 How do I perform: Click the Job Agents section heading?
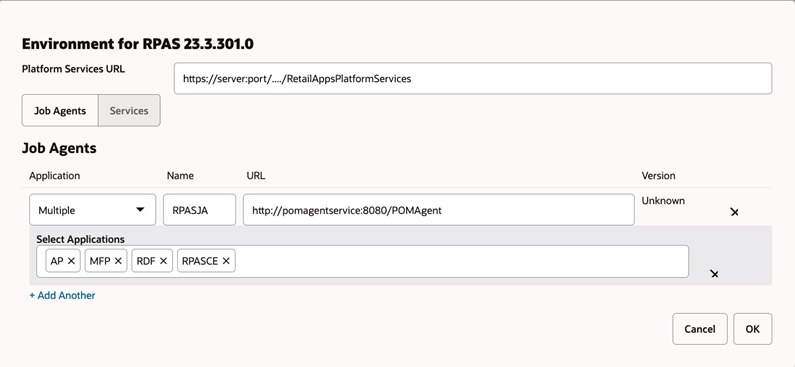tap(59, 149)
